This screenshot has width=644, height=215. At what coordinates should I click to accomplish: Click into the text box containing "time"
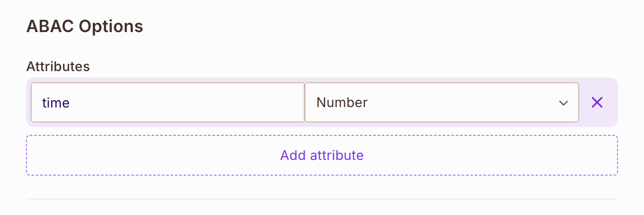coord(168,102)
